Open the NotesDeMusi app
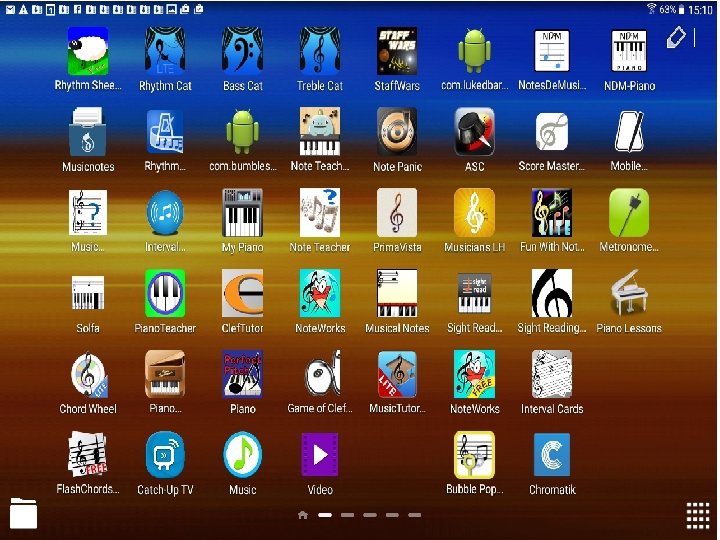 pyautogui.click(x=551, y=51)
